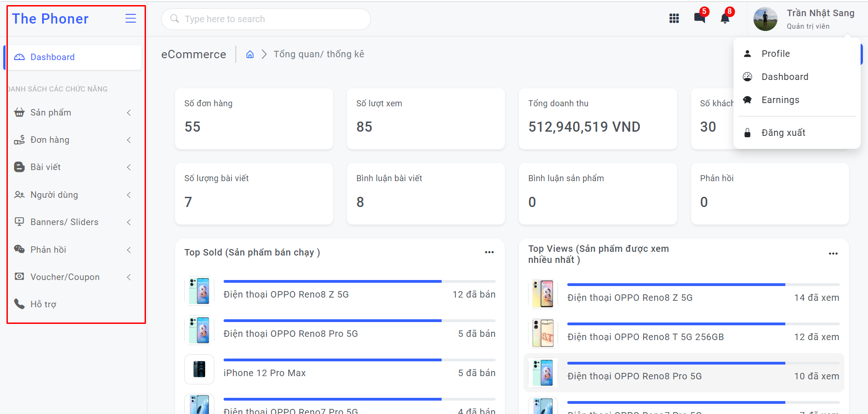Click '14 đã xem' view count
This screenshot has width=868, height=414.
point(817,298)
